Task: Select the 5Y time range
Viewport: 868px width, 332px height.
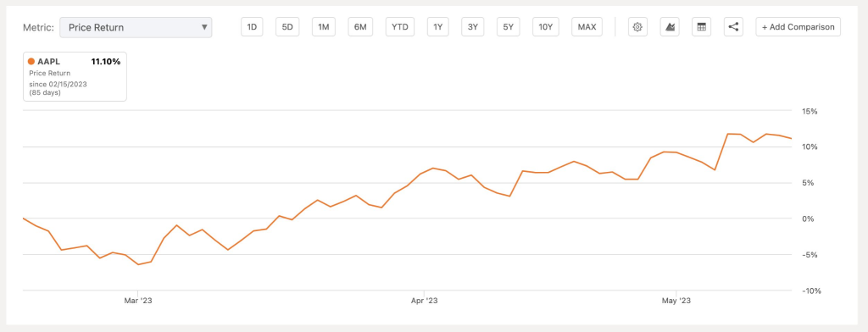Action: click(509, 26)
